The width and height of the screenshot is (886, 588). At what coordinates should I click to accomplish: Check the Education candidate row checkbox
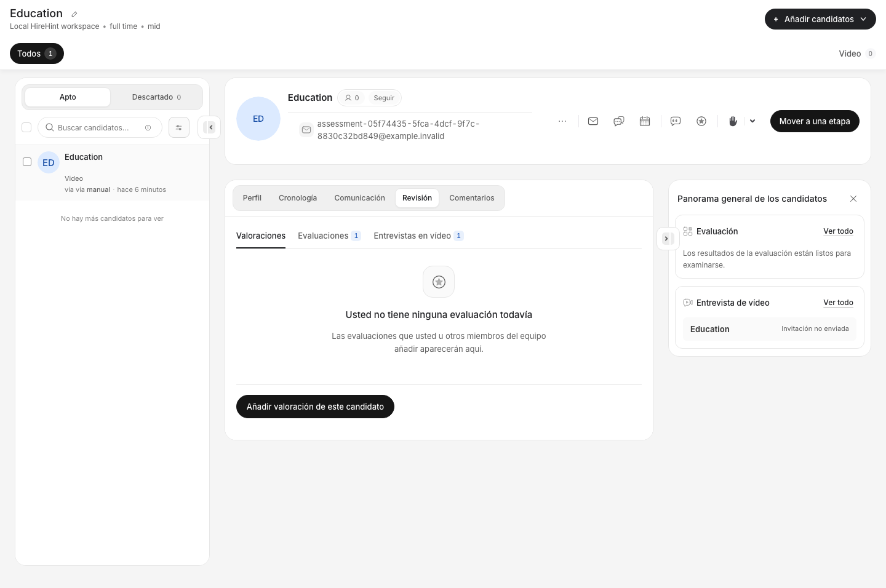click(27, 162)
